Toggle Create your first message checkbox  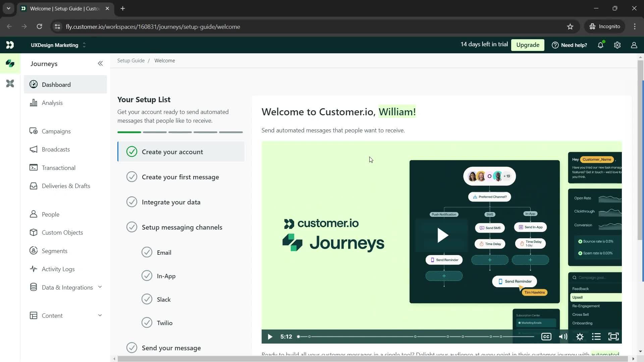[x=132, y=176]
